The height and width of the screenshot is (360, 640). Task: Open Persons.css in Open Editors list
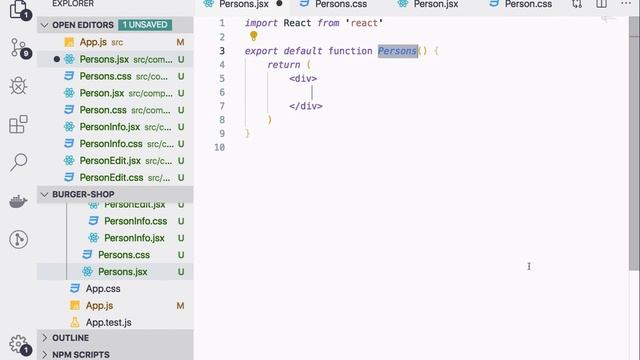coord(115,76)
